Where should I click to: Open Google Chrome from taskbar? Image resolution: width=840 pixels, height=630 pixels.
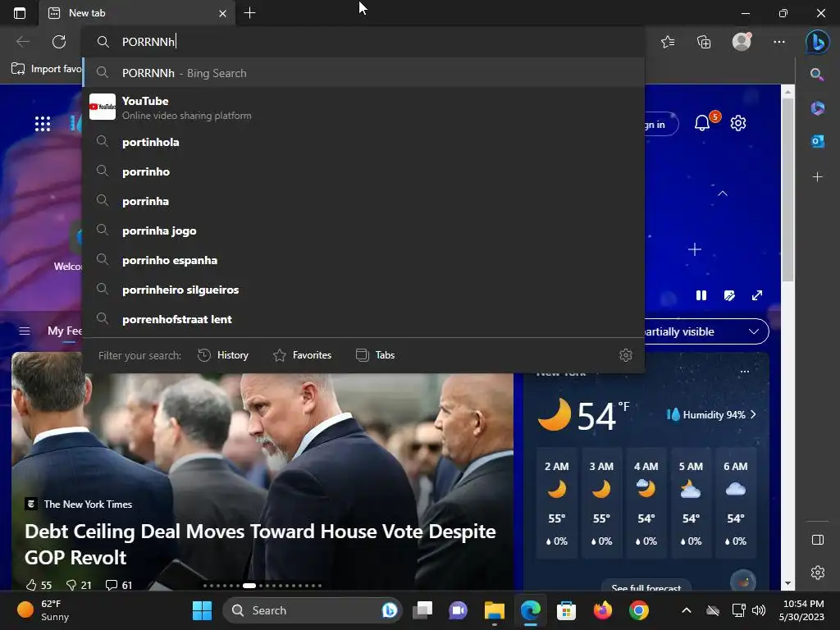(x=638, y=610)
